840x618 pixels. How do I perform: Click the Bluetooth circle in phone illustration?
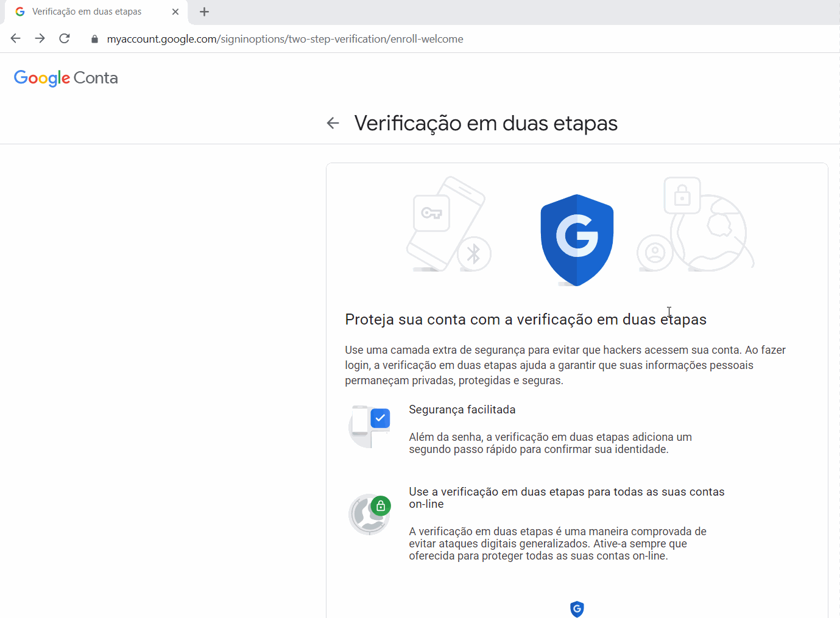[474, 254]
